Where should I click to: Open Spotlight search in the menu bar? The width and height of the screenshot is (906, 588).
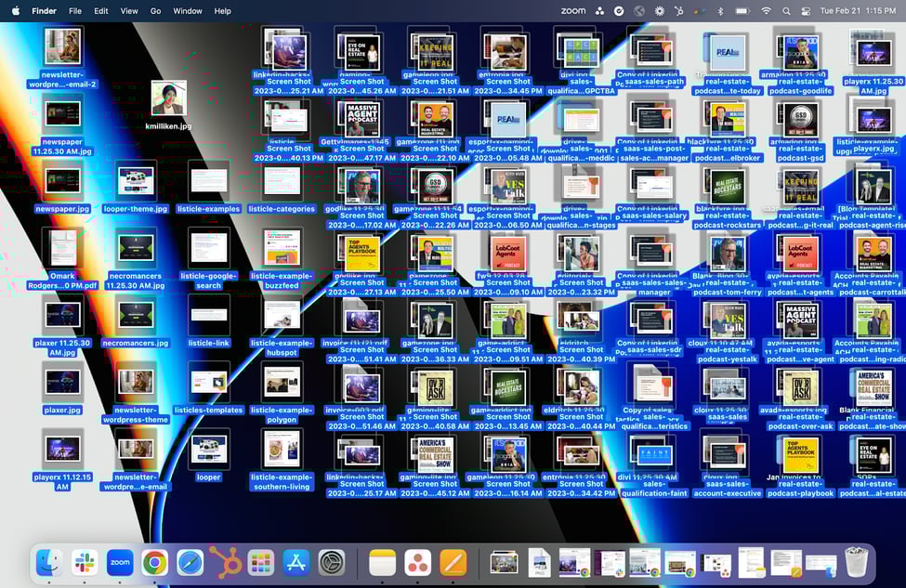click(x=786, y=10)
